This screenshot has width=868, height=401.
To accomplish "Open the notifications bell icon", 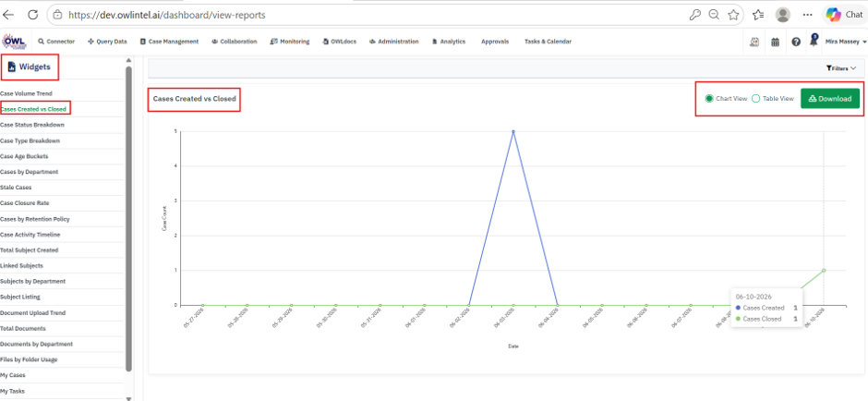I will 814,40.
